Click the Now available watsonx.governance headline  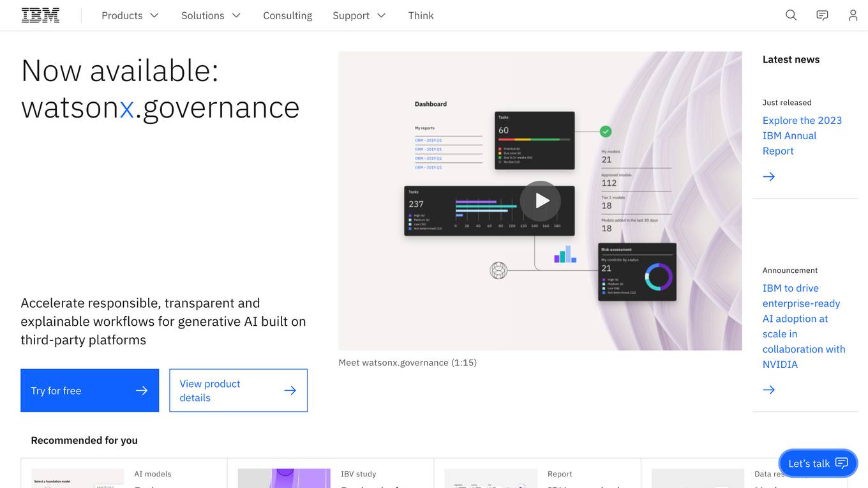pyautogui.click(x=160, y=89)
